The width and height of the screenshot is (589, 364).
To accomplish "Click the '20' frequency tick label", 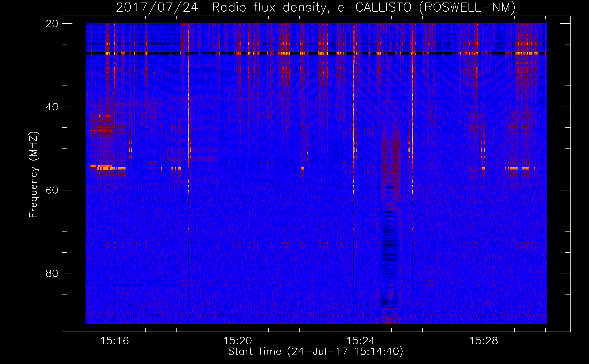I will [52, 24].
